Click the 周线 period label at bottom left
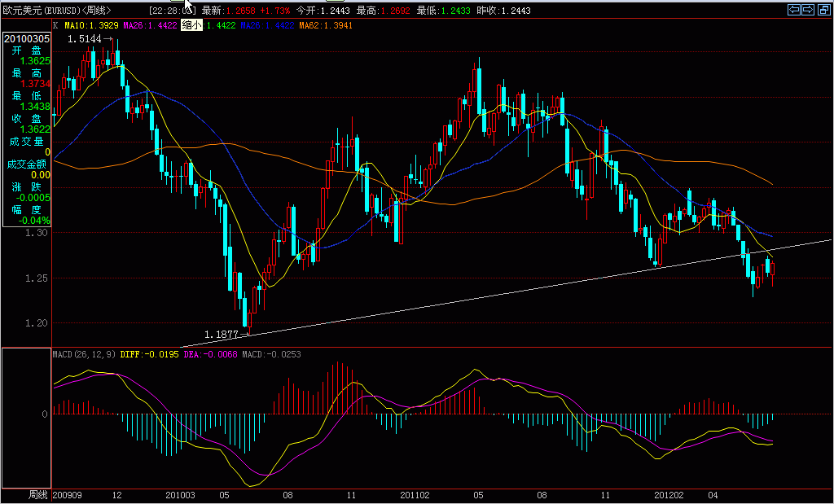834x504 pixels. 37,496
